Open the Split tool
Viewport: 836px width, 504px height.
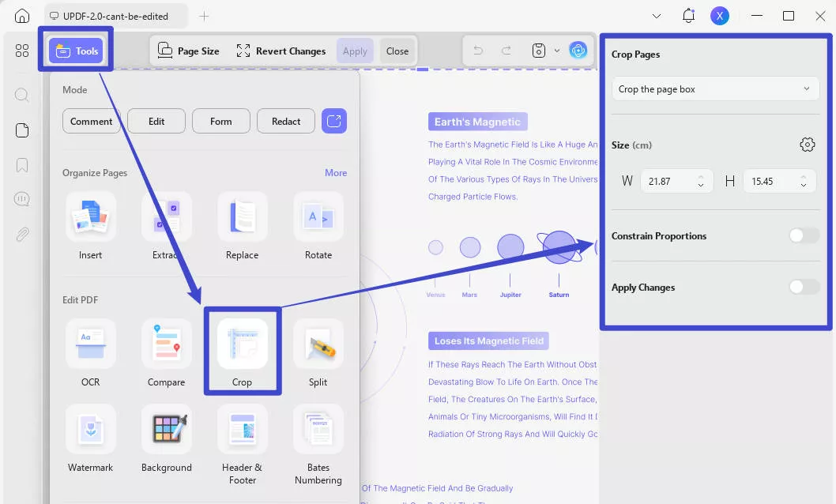click(318, 353)
